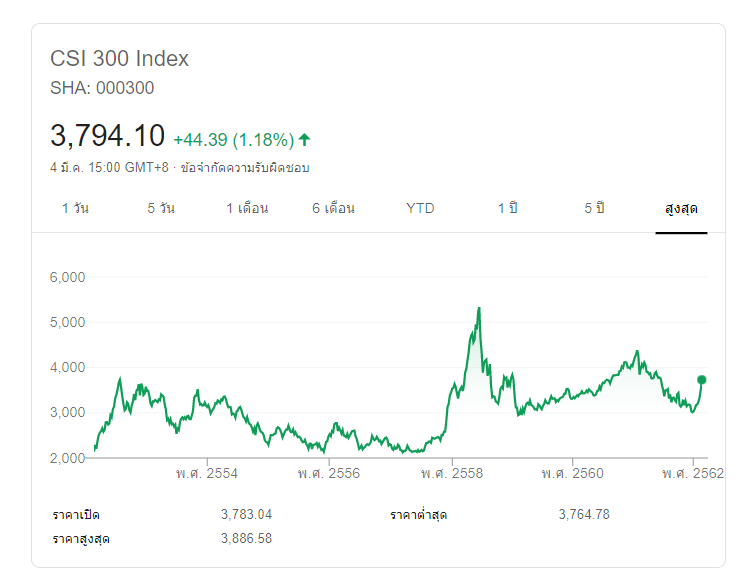Click the CSI 300 Index title
The height and width of the screenshot is (588, 746).
120,58
